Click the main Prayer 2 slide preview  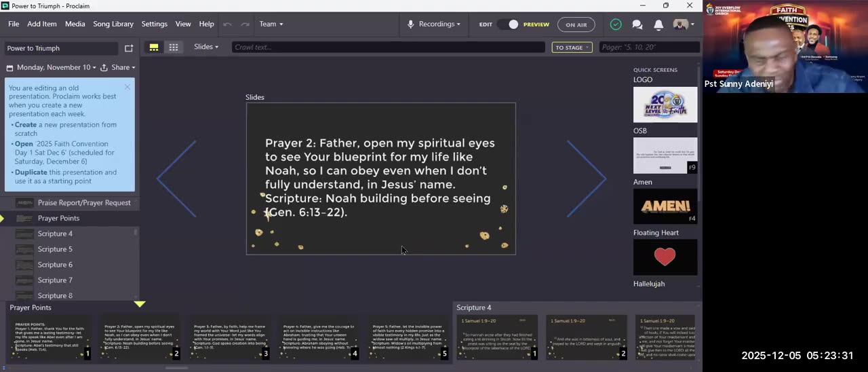(380, 179)
